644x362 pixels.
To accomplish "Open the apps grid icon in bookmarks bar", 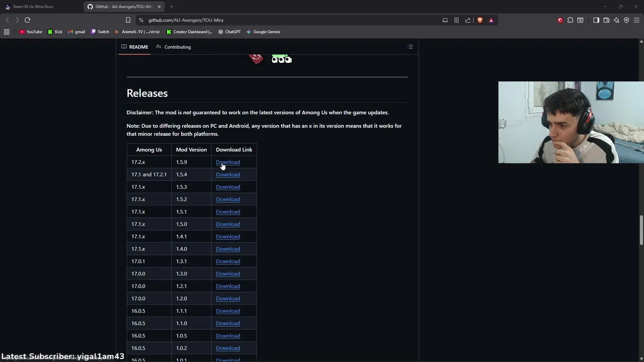I will 7,32.
